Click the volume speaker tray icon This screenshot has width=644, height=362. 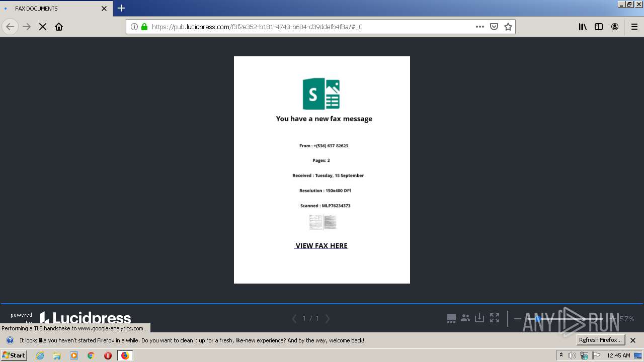pos(572,355)
